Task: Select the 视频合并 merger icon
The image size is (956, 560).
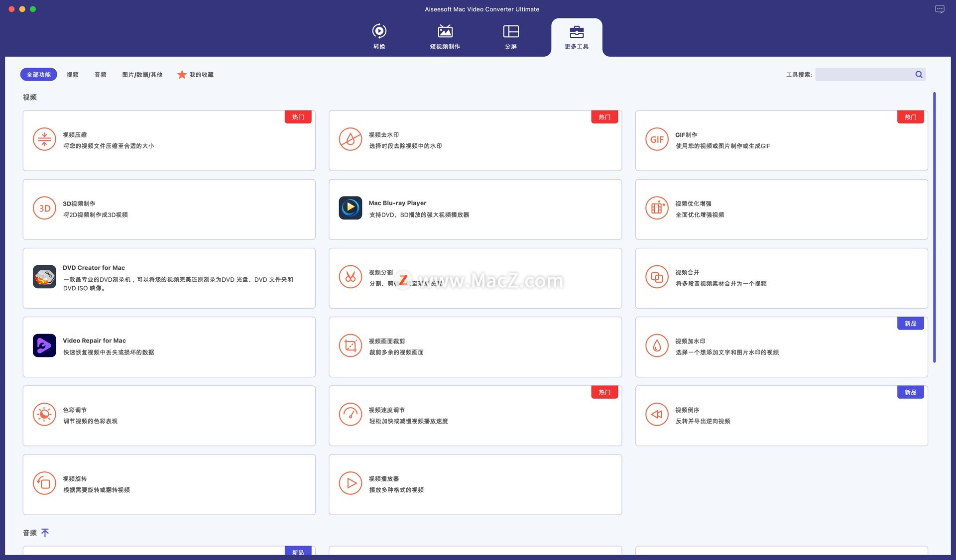Action: click(x=657, y=277)
